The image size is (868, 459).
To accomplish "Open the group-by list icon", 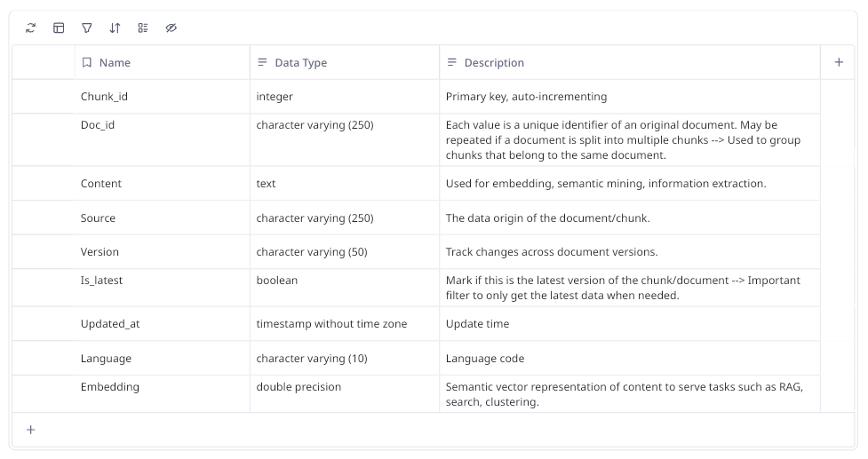I will coord(143,28).
